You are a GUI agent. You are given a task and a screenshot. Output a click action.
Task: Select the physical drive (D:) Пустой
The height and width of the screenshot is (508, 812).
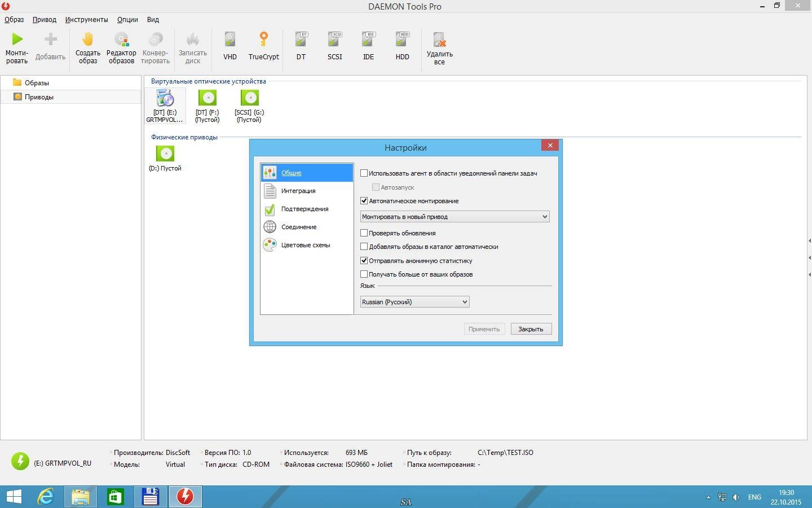coord(165,158)
